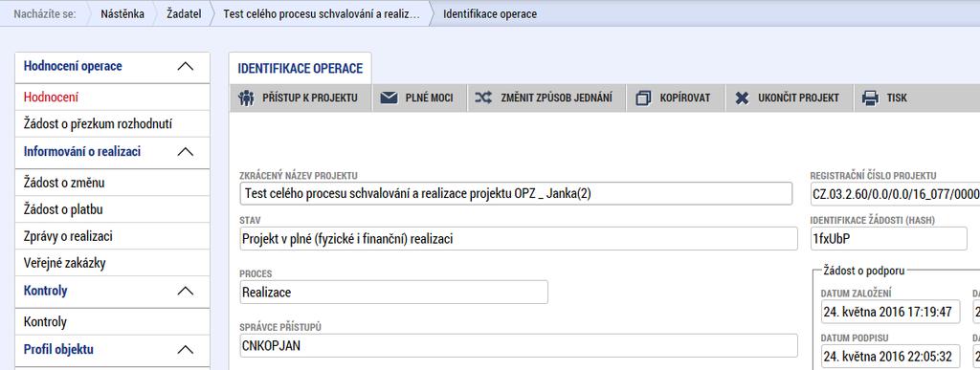Image resolution: width=980 pixels, height=370 pixels.
Task: Click the Žádost o podporu group title
Action: click(x=864, y=271)
